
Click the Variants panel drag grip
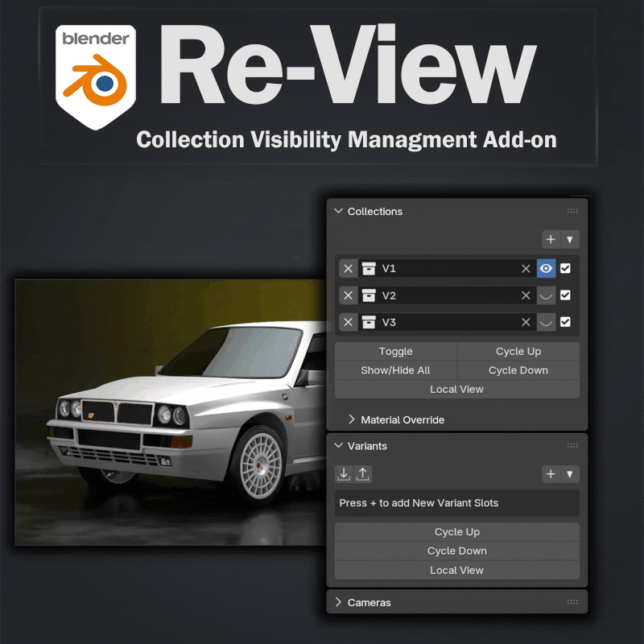pos(572,446)
